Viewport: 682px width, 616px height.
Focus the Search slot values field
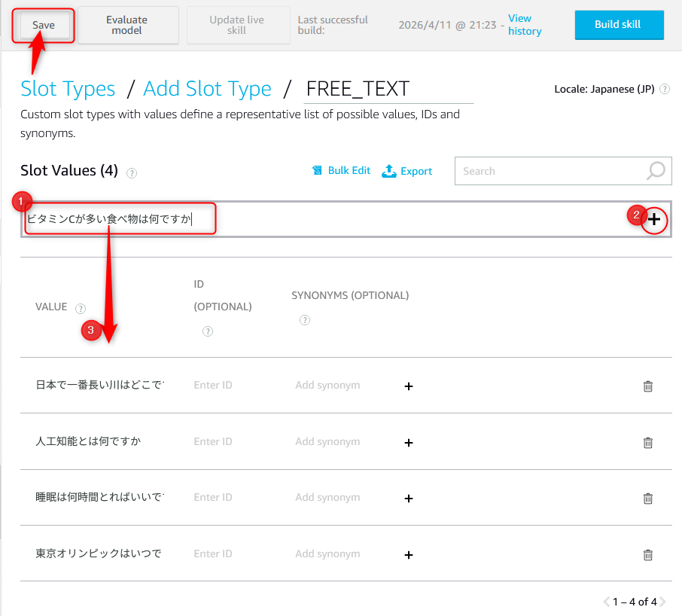tap(550, 171)
